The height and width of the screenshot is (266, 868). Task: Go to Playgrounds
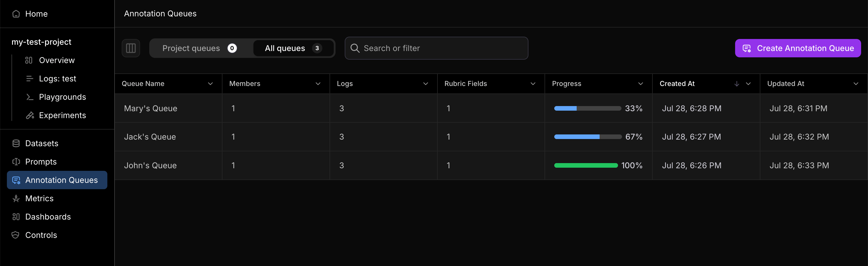click(62, 97)
